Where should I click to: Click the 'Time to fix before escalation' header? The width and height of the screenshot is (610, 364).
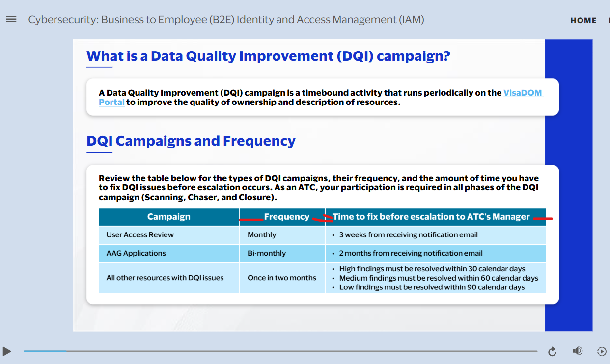[x=436, y=217]
